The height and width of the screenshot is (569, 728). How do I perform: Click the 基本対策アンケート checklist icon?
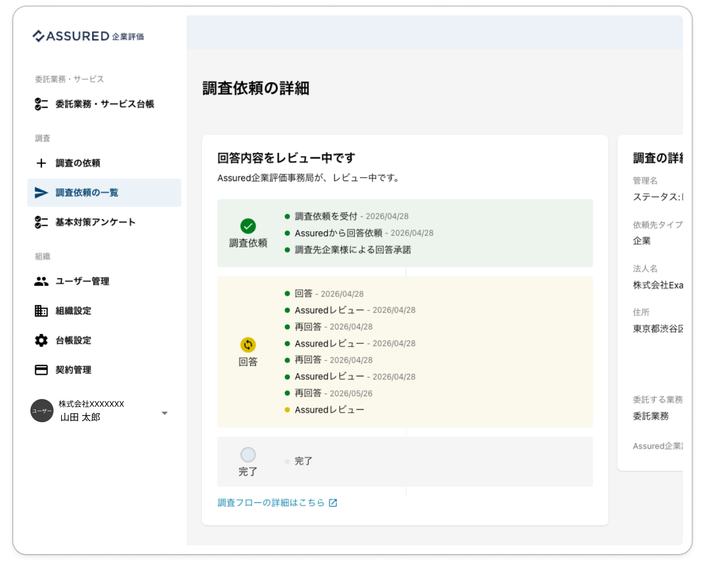coord(41,222)
